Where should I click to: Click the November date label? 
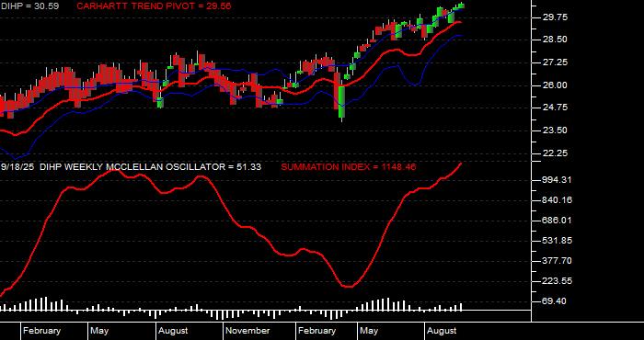pos(248,331)
